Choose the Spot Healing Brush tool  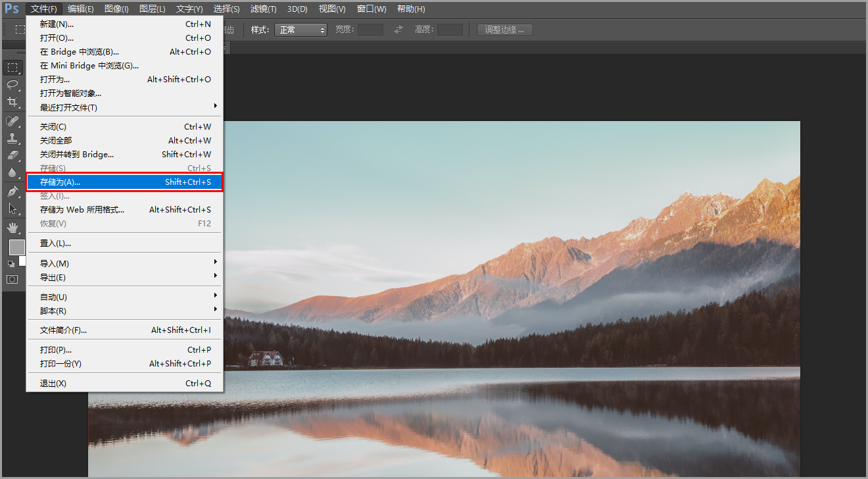tap(12, 121)
